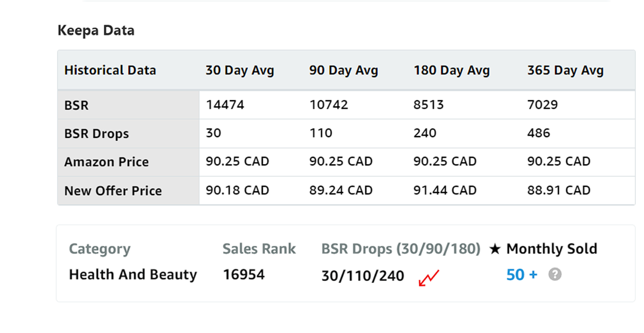Click the 30 day BSR value 14474

[225, 105]
